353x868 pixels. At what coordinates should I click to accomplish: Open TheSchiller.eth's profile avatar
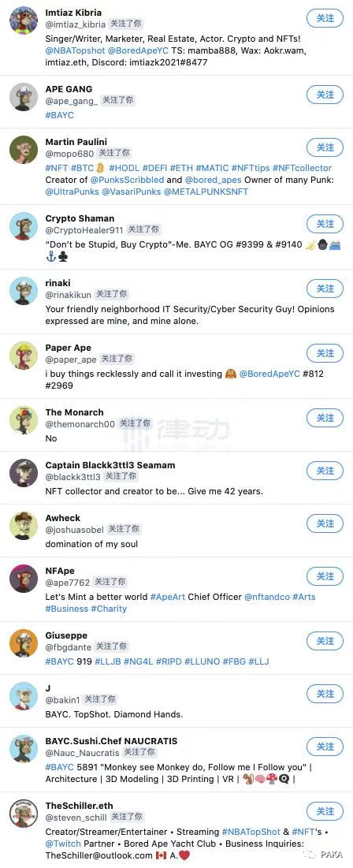24,814
